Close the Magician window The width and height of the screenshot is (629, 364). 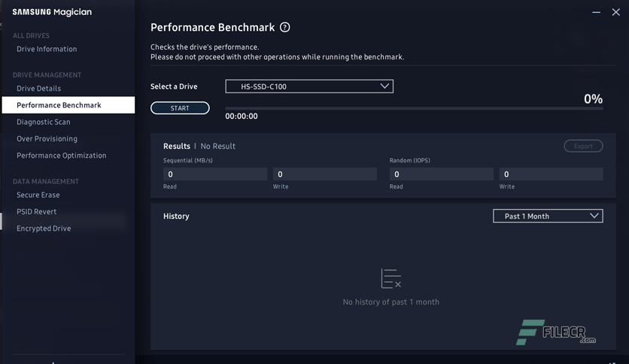[x=615, y=13]
